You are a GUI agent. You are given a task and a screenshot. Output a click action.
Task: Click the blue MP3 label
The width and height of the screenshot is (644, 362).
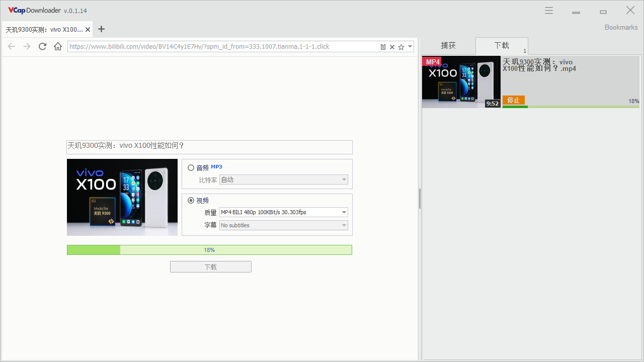(x=216, y=167)
